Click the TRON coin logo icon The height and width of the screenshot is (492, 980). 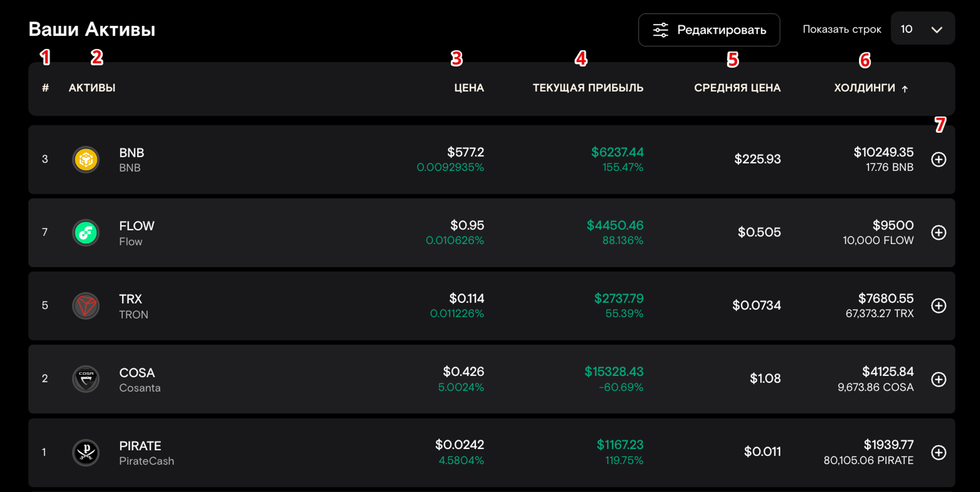coord(86,306)
